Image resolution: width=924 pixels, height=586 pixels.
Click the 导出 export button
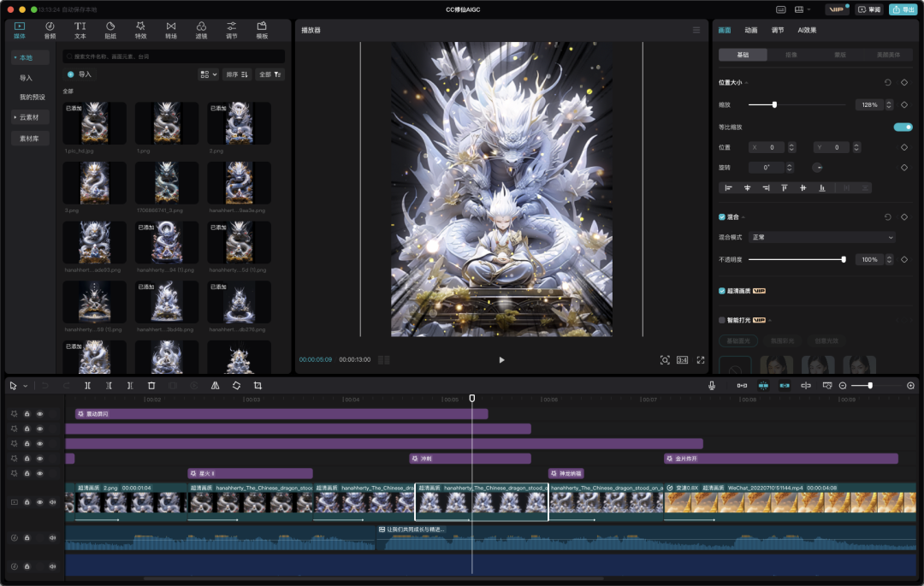pos(903,9)
